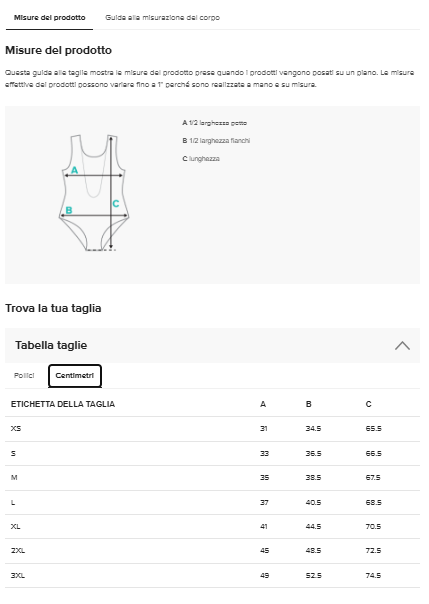Click the Tabella taglie header title

coord(51,346)
